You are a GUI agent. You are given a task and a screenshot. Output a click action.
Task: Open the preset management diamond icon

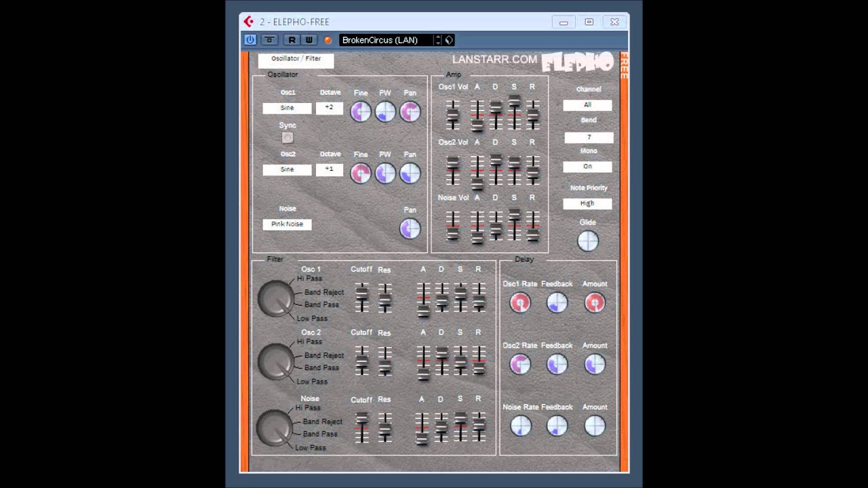tap(449, 40)
